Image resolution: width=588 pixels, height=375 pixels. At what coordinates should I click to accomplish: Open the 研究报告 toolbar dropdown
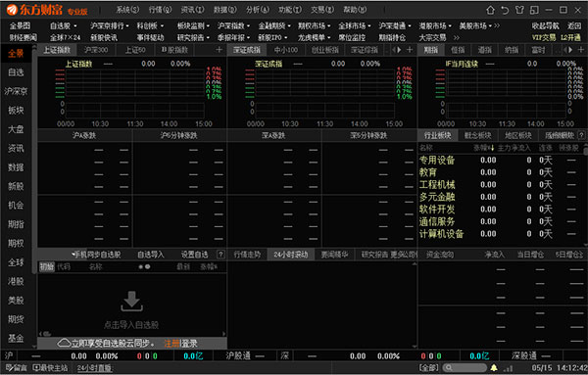[x=193, y=37]
